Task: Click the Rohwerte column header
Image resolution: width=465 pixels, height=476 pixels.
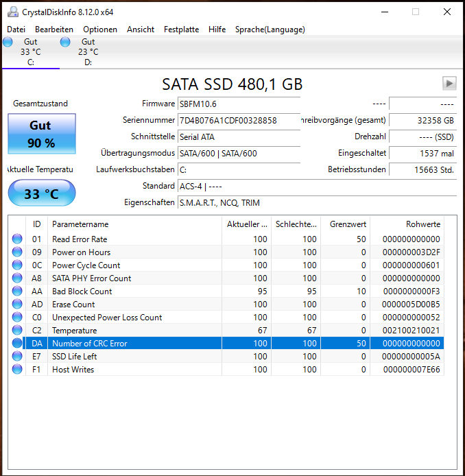Action: point(407,224)
